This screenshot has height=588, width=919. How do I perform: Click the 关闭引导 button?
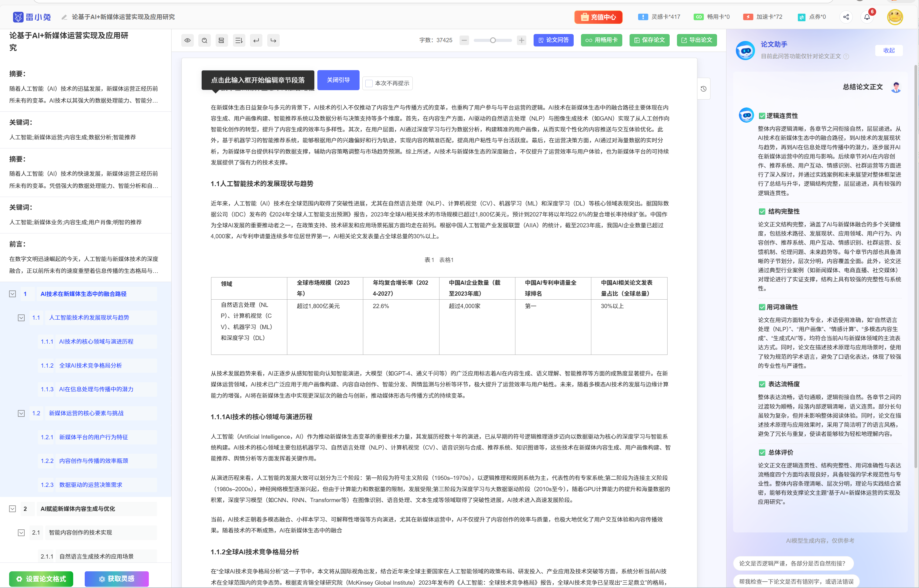coord(338,80)
